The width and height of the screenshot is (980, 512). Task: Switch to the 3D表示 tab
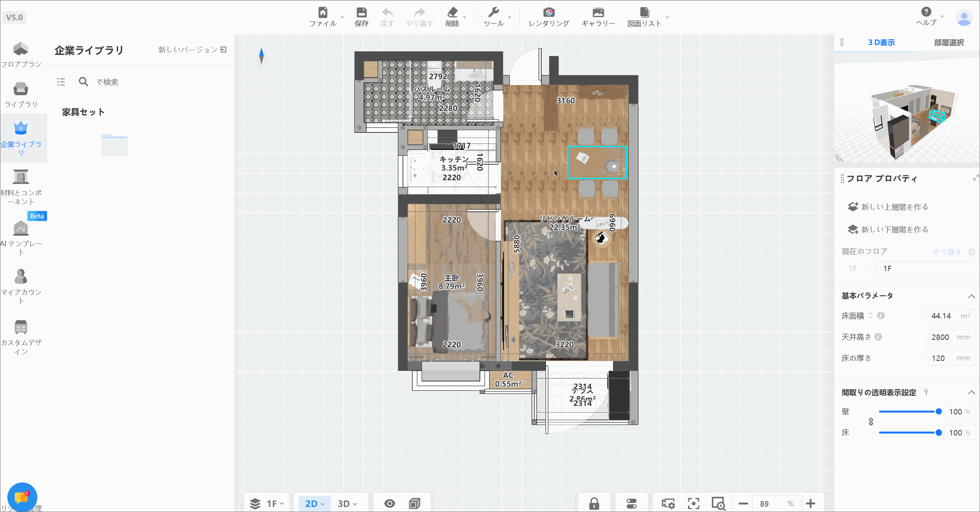(x=881, y=43)
